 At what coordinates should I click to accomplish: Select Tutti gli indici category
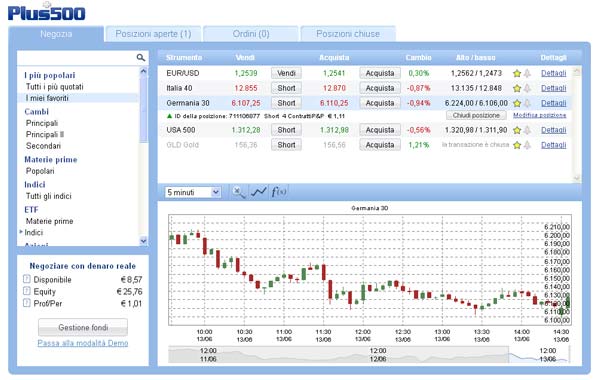coord(49,196)
